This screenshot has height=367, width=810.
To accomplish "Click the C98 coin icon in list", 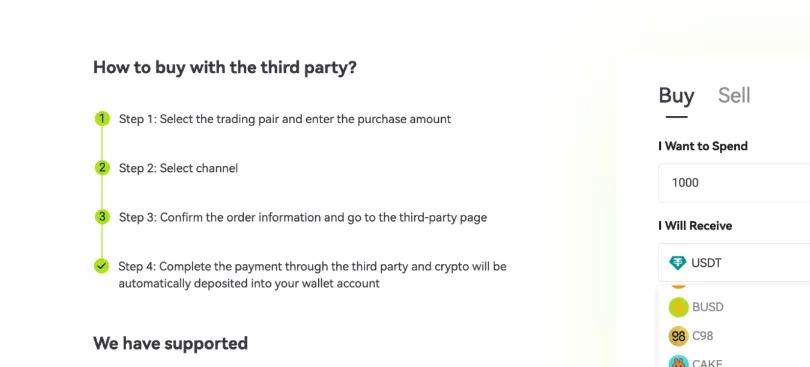I will 678,336.
